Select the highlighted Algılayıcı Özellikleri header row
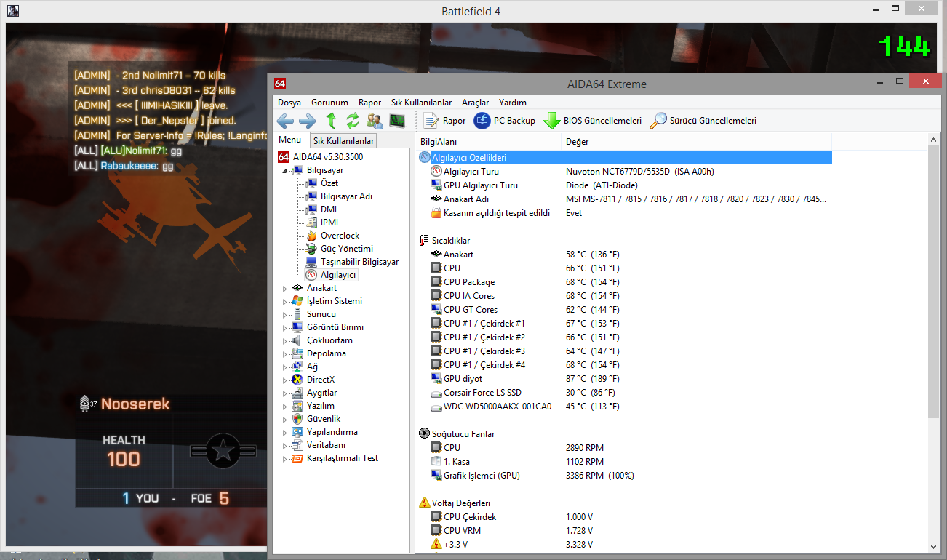 tap(626, 158)
